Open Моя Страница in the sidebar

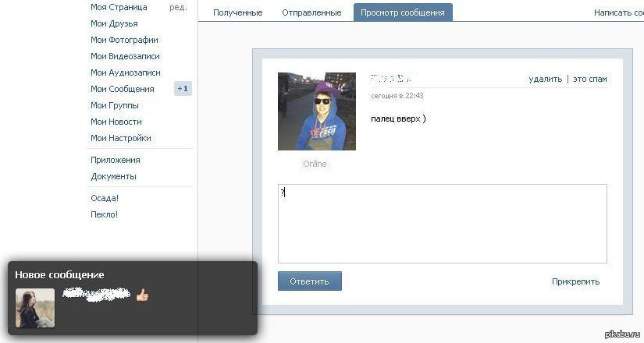pyautogui.click(x=119, y=7)
